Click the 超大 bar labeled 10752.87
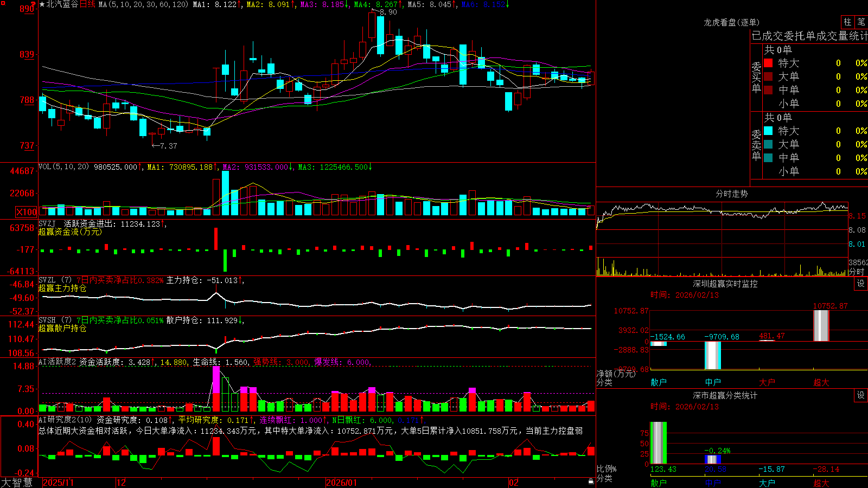Viewport: 868px width, 488px height. (821, 325)
